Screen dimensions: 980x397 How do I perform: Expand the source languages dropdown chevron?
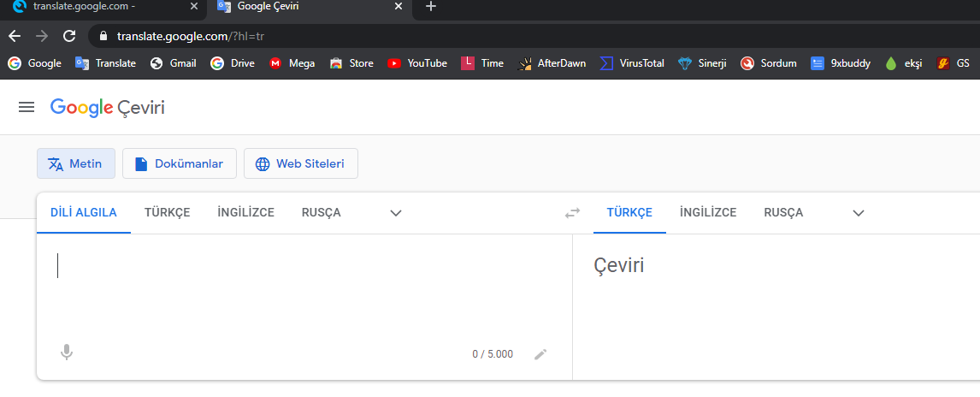click(x=395, y=213)
